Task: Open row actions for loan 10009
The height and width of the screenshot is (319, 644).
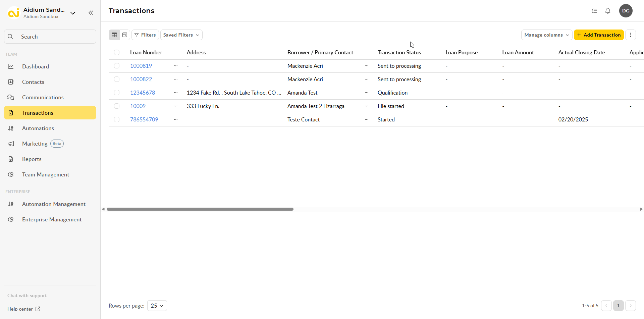Action: pyautogui.click(x=176, y=106)
